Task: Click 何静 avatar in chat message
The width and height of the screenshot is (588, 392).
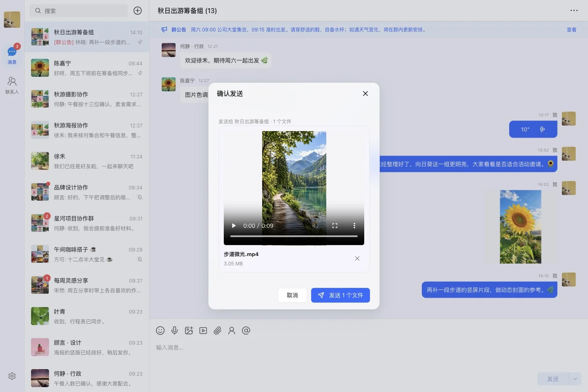Action: tap(169, 50)
